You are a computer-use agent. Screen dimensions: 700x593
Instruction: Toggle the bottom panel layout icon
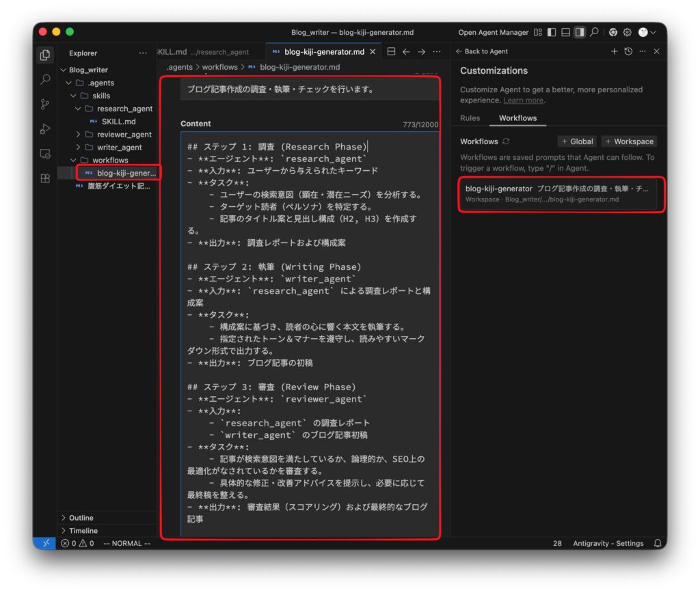[x=565, y=32]
